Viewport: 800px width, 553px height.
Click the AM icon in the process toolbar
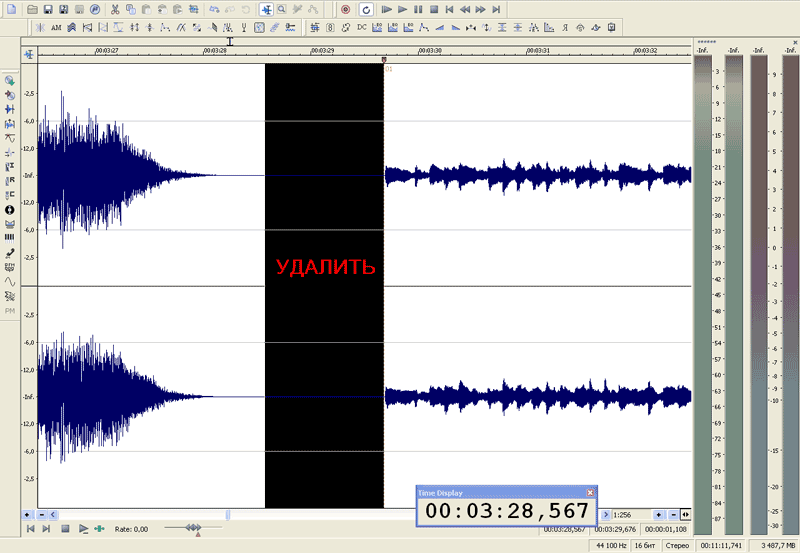pos(56,27)
